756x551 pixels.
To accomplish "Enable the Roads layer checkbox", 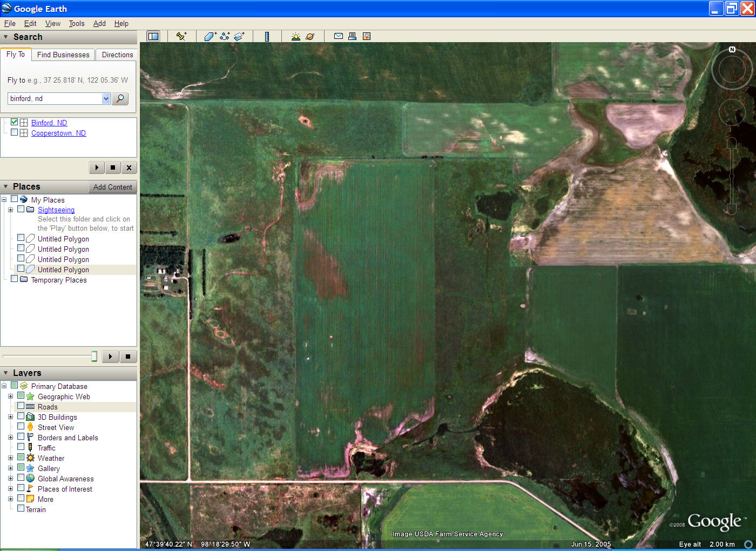I will point(21,406).
